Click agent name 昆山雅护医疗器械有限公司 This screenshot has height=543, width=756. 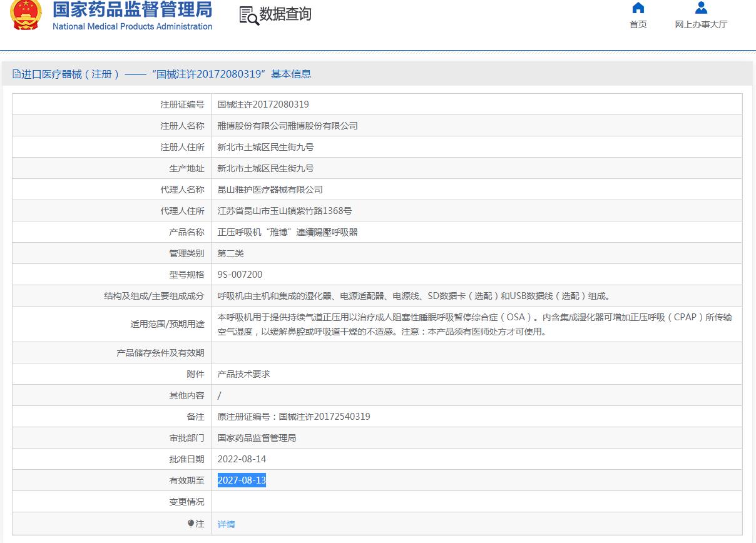(270, 190)
